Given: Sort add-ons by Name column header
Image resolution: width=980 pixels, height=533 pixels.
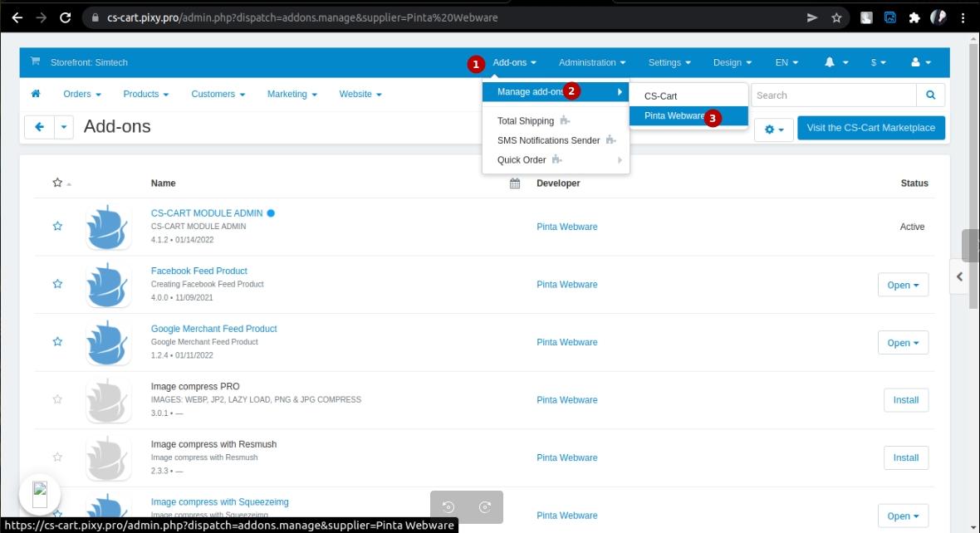Looking at the screenshot, I should (163, 183).
